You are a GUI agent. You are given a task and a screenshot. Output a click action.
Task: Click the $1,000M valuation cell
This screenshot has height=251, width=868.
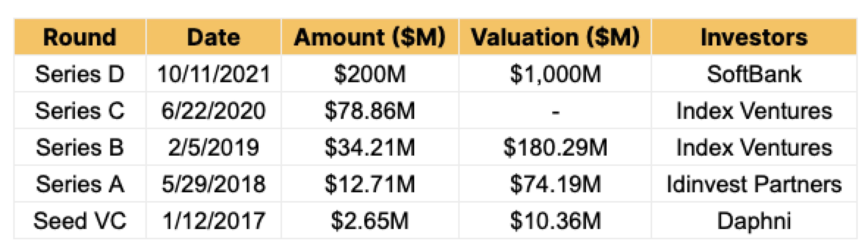[555, 74]
